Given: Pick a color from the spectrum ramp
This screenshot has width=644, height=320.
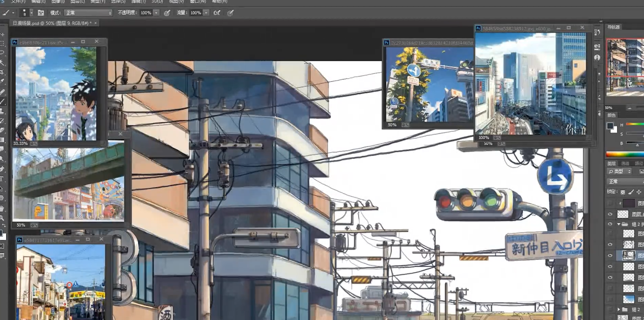Looking at the screenshot, I should point(625,154).
